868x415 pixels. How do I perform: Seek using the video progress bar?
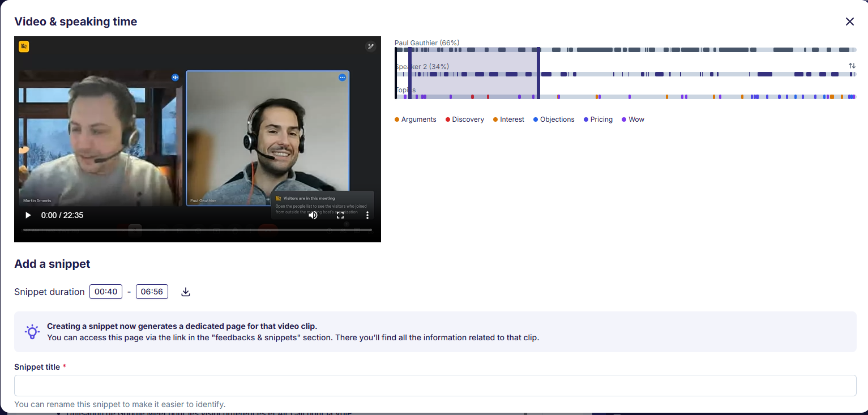click(x=198, y=230)
